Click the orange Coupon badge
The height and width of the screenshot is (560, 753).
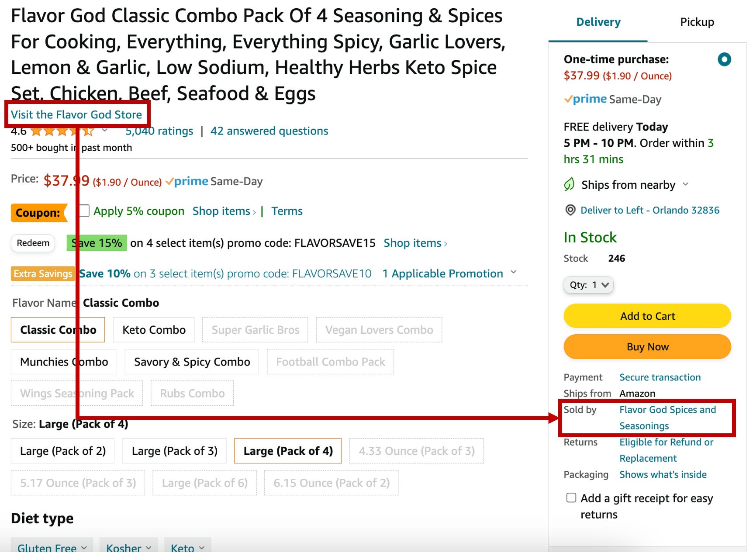click(x=38, y=213)
